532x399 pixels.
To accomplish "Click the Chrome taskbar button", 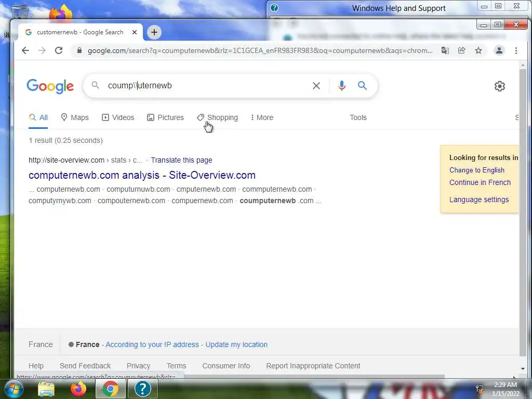I will (x=111, y=389).
